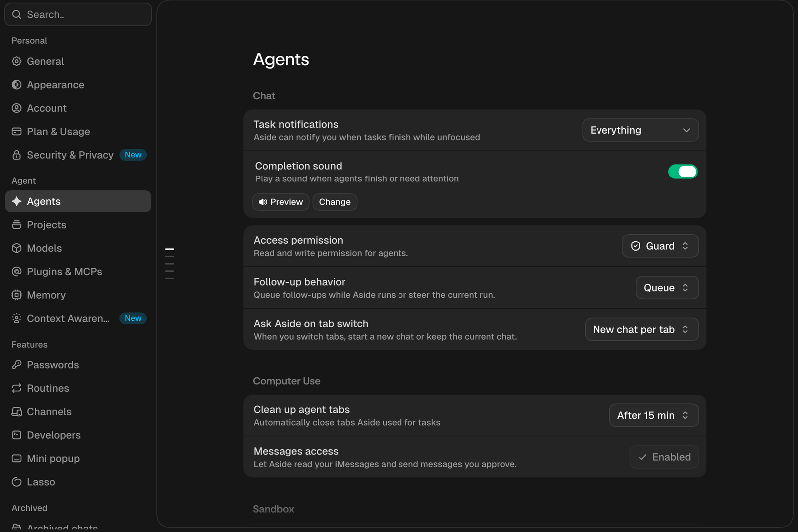The height and width of the screenshot is (532, 798).
Task: Click the New badge beside Context Awareness
Action: coord(133,318)
